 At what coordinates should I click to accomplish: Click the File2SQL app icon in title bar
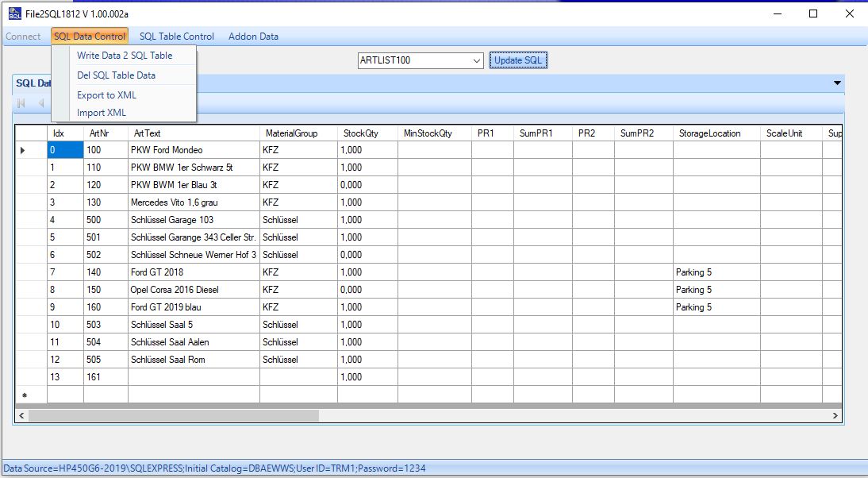coord(15,13)
